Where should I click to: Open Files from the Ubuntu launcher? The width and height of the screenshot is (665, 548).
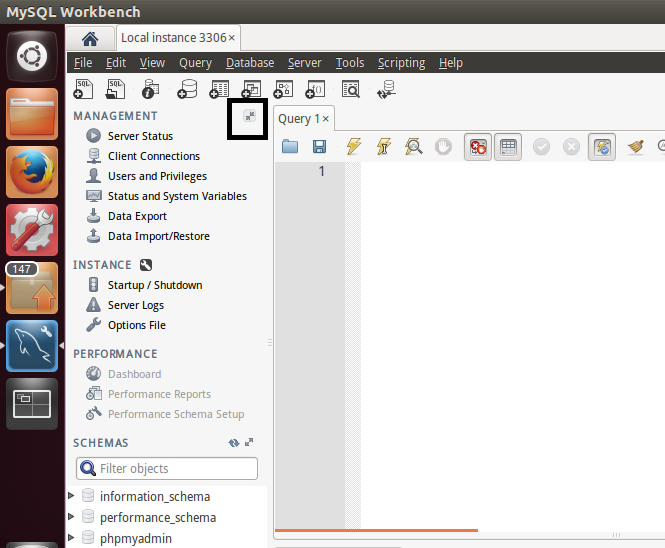[32, 114]
